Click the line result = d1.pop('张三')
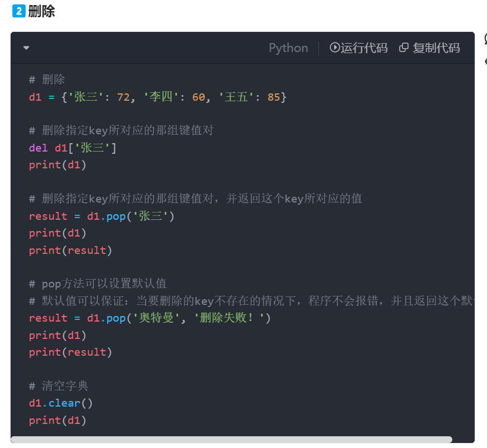 click(x=101, y=216)
